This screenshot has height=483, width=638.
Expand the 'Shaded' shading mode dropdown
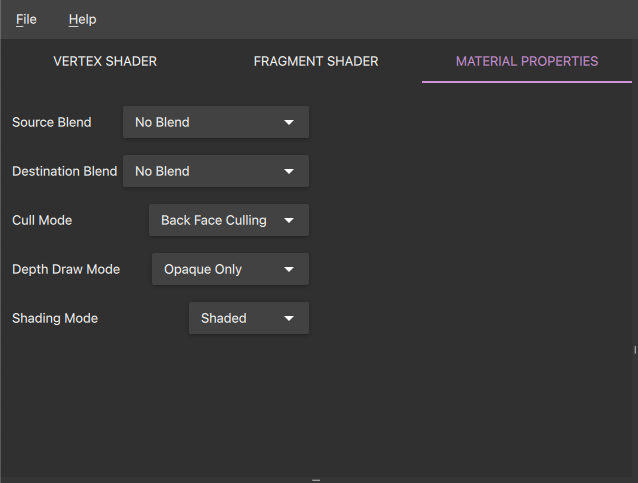tap(248, 318)
